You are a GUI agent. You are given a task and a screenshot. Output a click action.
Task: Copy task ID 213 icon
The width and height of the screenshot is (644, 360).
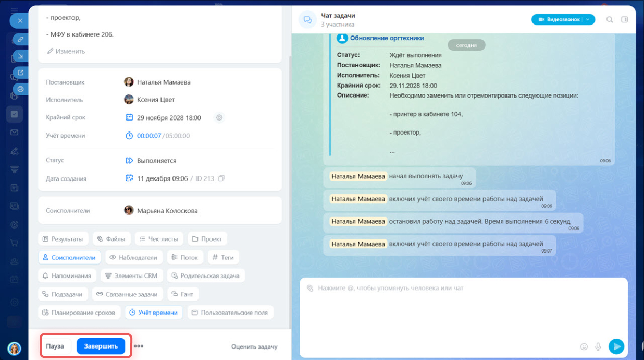[221, 178]
